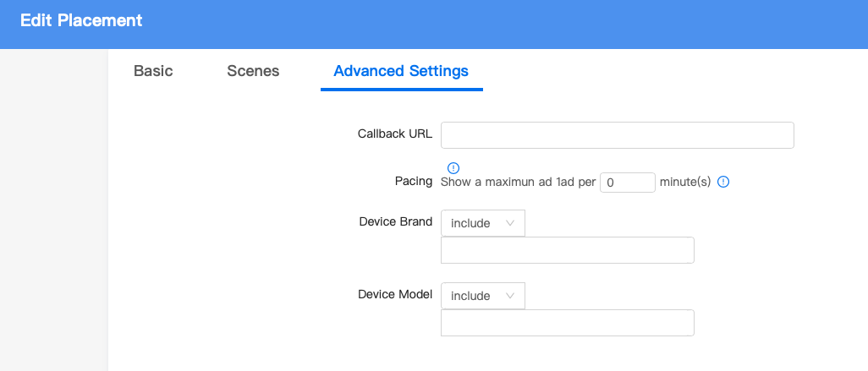
Task: Click the Device Model label
Action: (395, 294)
